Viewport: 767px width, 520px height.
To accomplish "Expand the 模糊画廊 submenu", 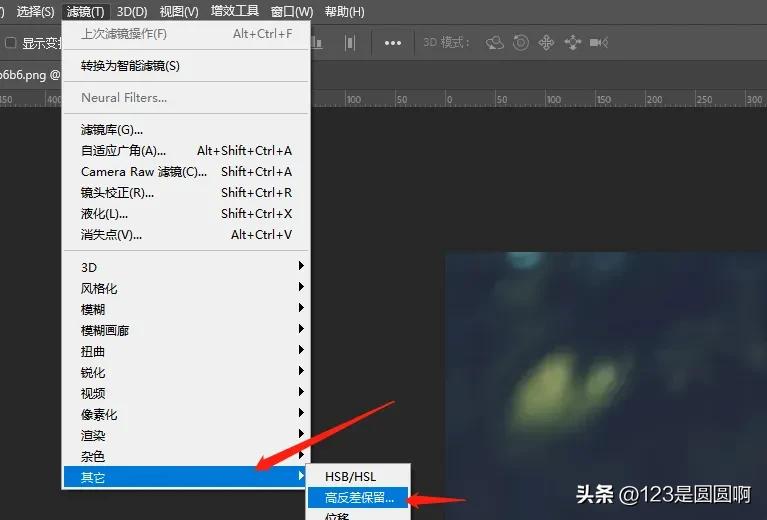I will [x=186, y=330].
